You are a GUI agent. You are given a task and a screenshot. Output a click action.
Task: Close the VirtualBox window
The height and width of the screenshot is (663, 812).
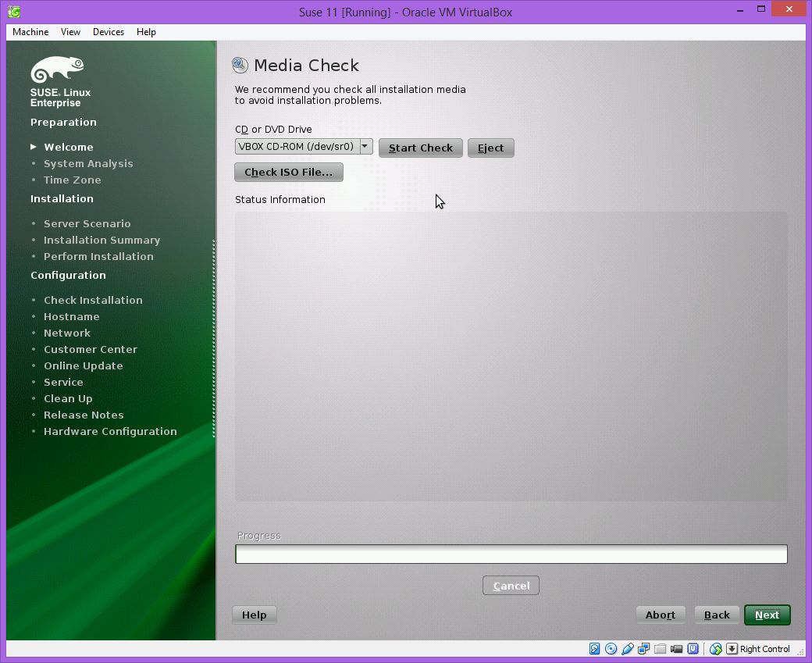coord(789,9)
